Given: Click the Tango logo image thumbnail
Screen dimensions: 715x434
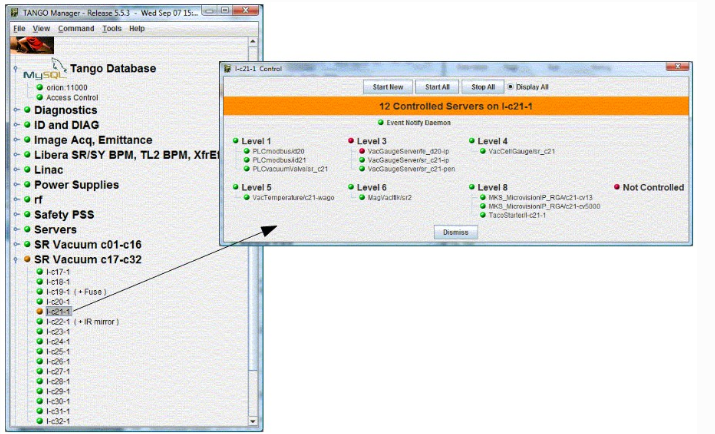Looking at the screenshot, I should coord(32,45).
